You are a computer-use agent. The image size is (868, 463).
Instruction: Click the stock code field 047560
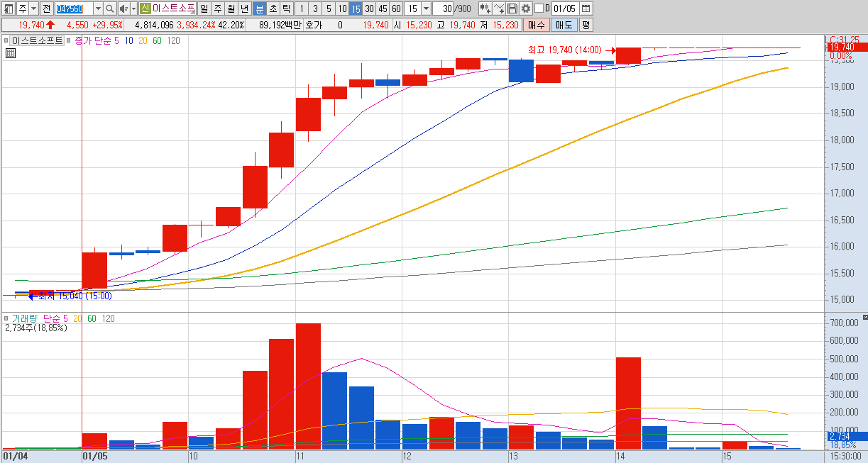click(73, 9)
